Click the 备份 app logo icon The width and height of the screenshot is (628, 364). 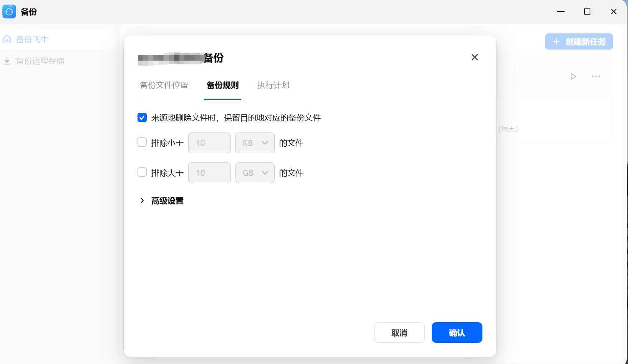[x=9, y=12]
